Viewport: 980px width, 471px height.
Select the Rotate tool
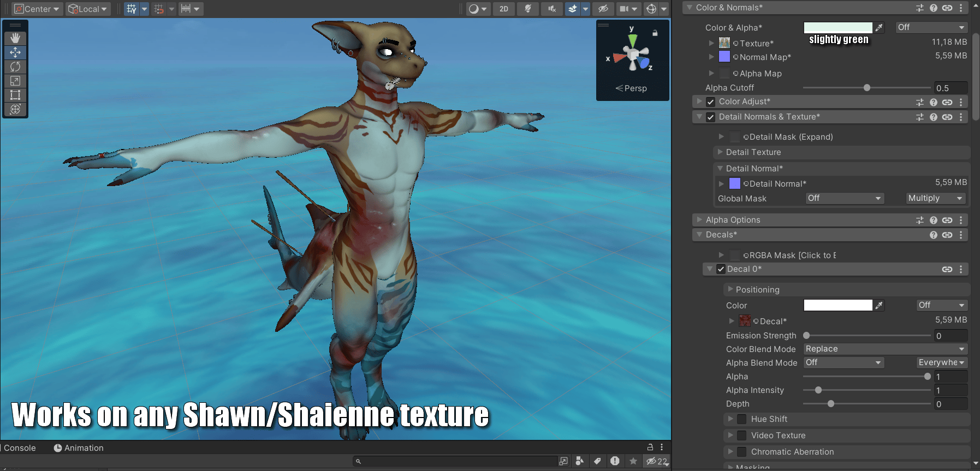tap(15, 67)
